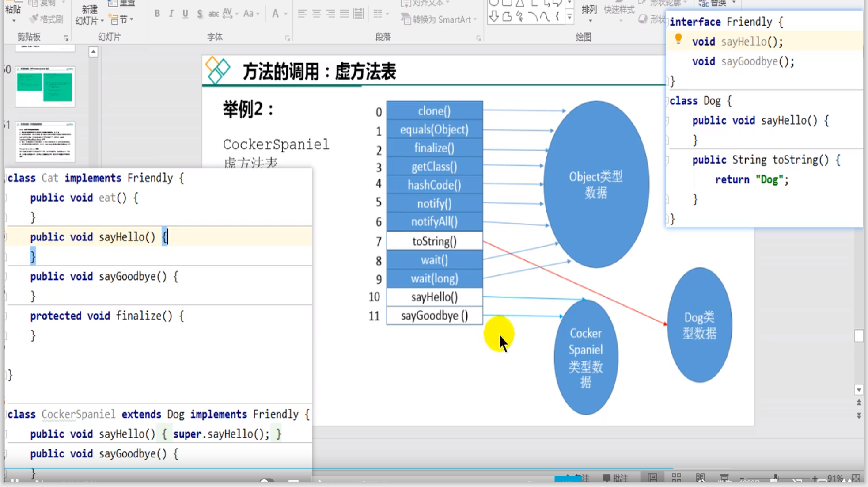Click the 批注 comments button in status bar
The width and height of the screenshot is (868, 487).
(x=616, y=478)
